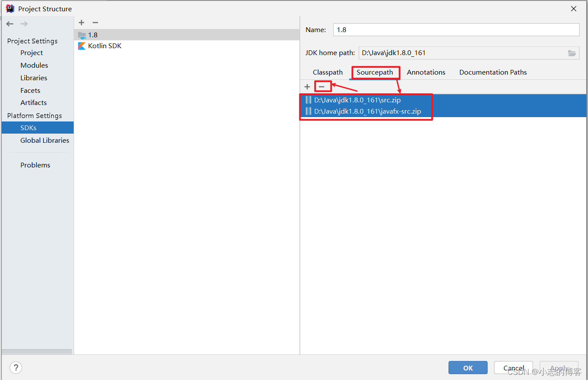Switch to the Annotations tab
This screenshot has width=588, height=380.
point(426,72)
